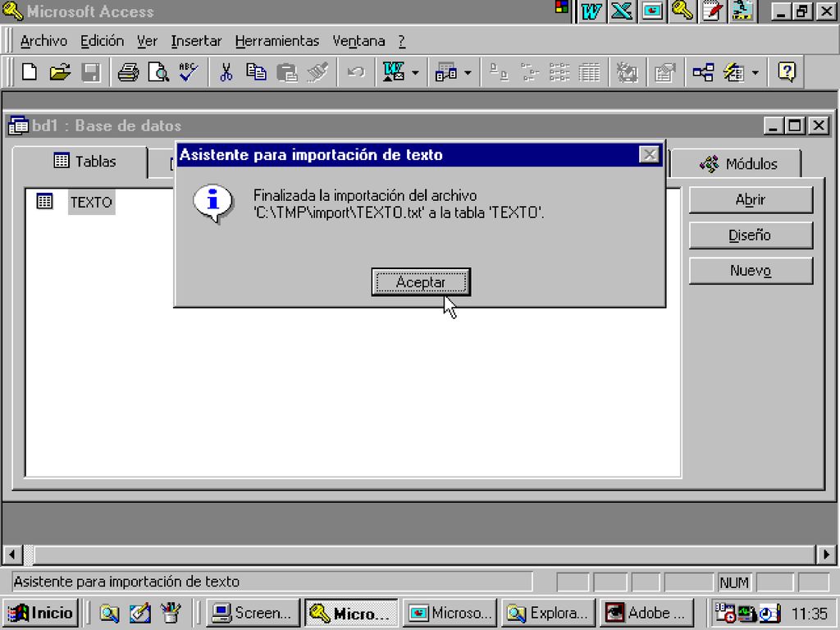Close the import wizard dialog with X

click(x=650, y=155)
